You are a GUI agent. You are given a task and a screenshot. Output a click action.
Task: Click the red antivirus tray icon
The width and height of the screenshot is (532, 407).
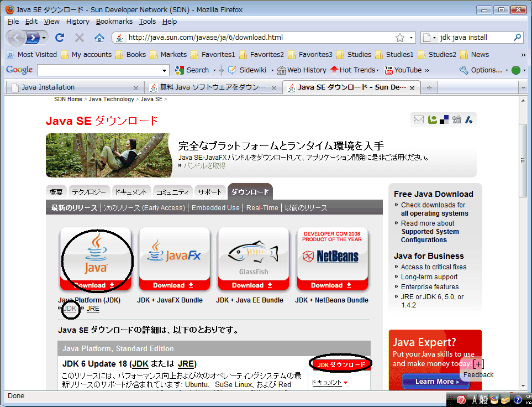461,400
